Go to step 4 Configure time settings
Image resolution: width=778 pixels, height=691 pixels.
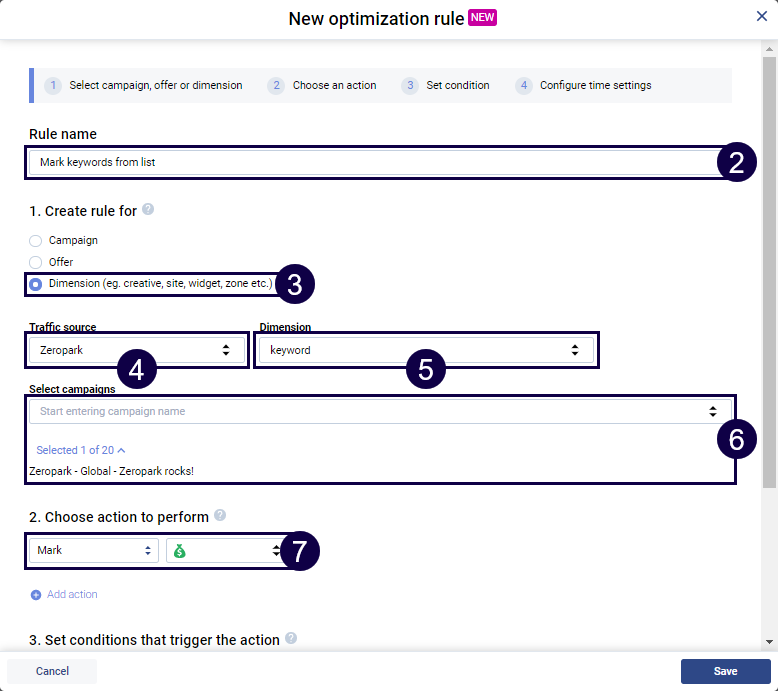[x=584, y=86]
